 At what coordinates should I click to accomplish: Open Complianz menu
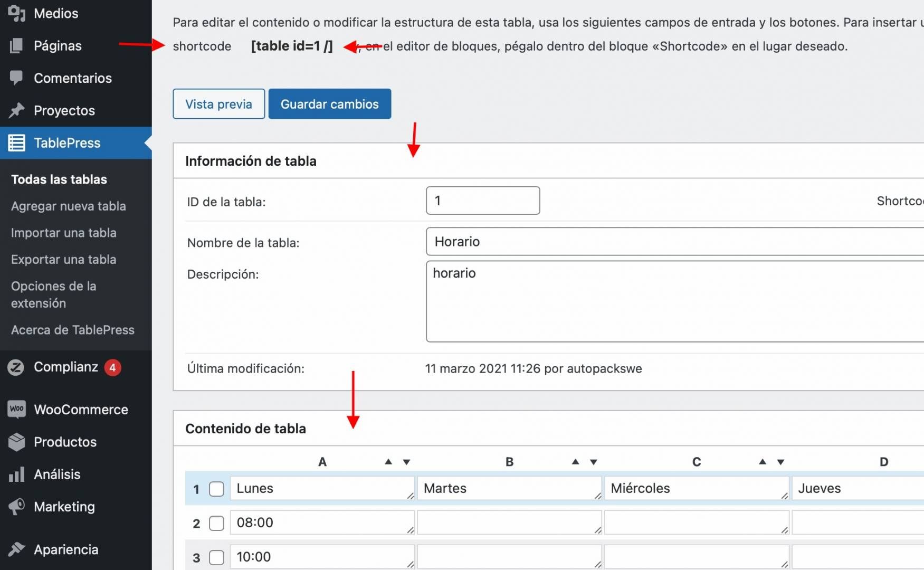pyautogui.click(x=76, y=367)
